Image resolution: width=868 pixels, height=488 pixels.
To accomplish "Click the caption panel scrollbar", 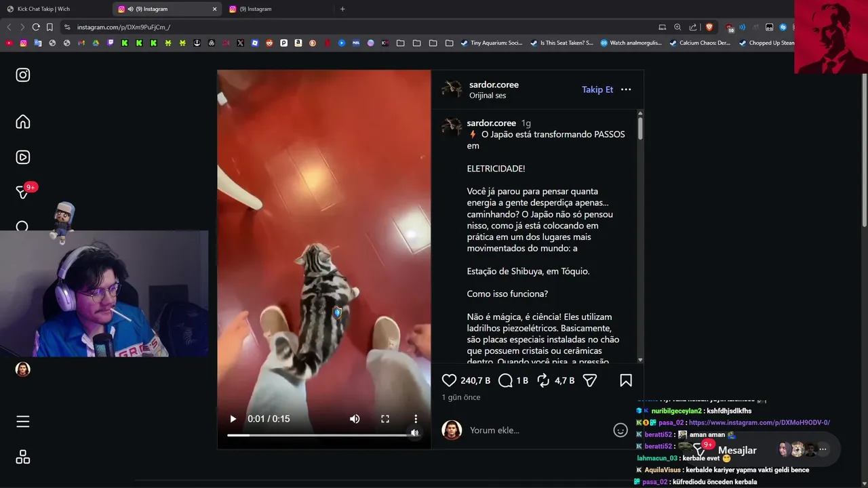I will pyautogui.click(x=640, y=128).
